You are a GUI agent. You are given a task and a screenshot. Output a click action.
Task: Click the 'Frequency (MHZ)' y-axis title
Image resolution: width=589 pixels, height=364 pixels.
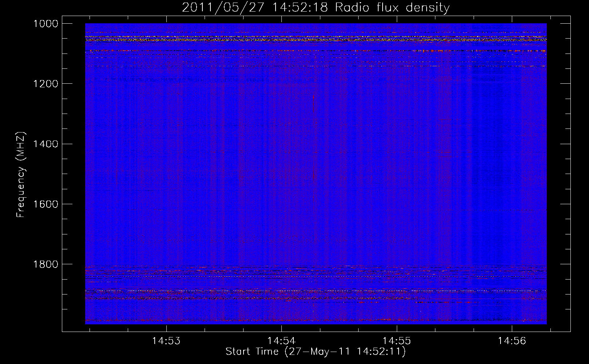(x=21, y=174)
